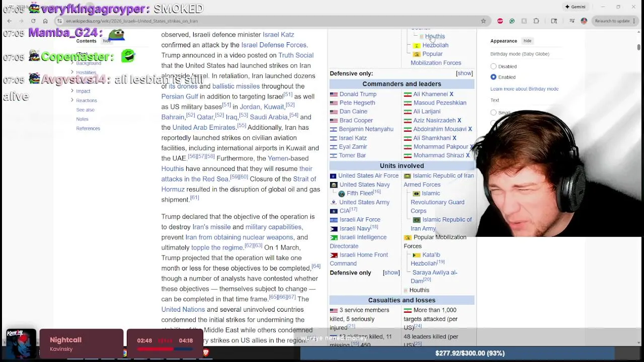
Task: Open the media controls icon in toolbar
Action: pos(572,21)
